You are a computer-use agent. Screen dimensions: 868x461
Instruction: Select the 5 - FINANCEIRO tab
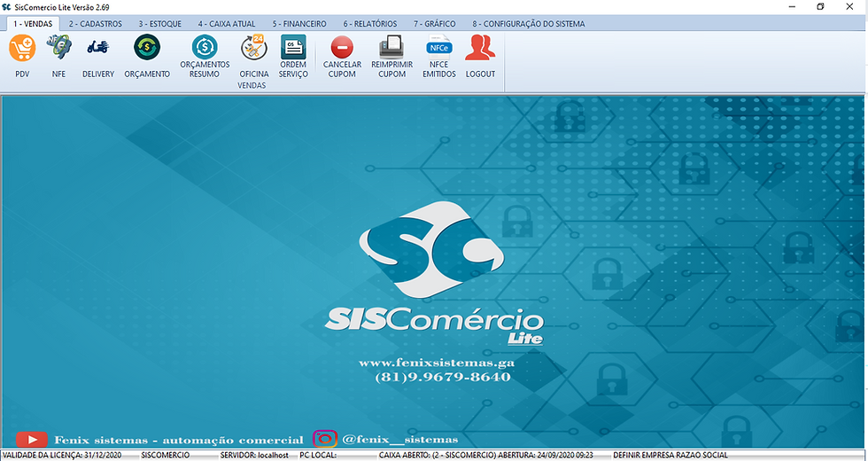coord(299,24)
